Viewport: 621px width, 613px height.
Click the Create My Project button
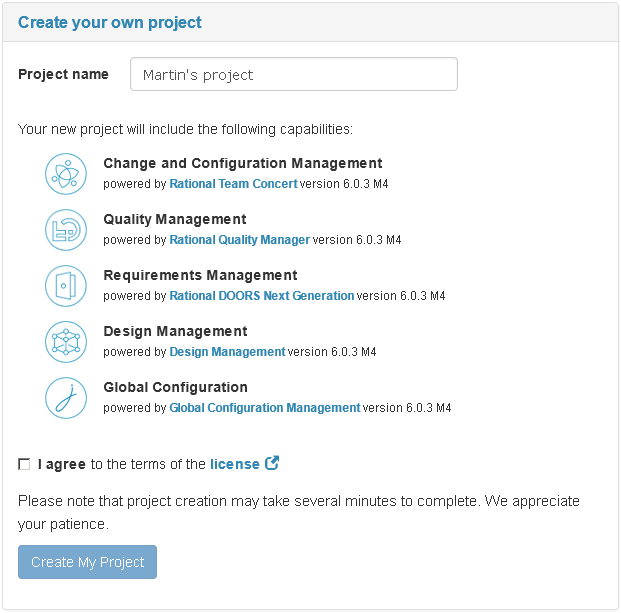point(88,562)
